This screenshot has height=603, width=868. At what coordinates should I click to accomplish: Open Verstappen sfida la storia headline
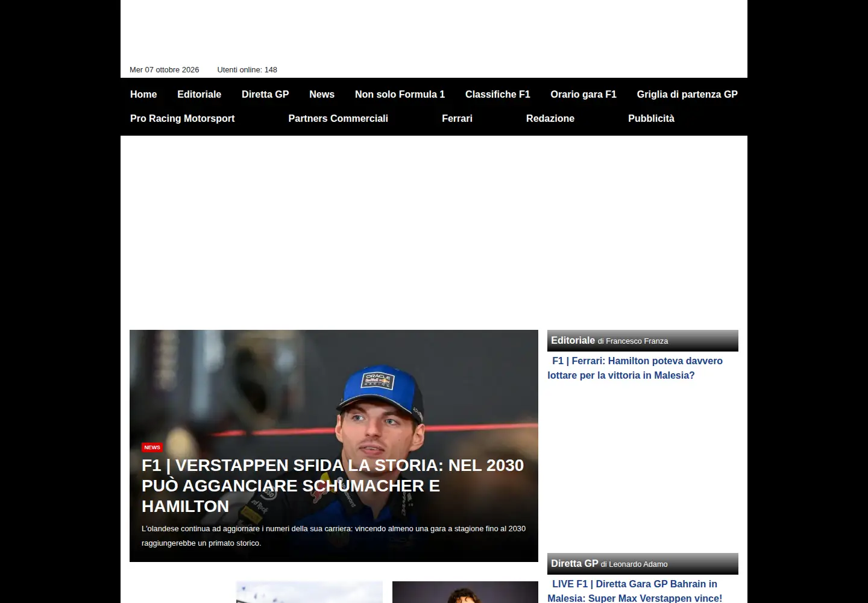[x=333, y=486]
